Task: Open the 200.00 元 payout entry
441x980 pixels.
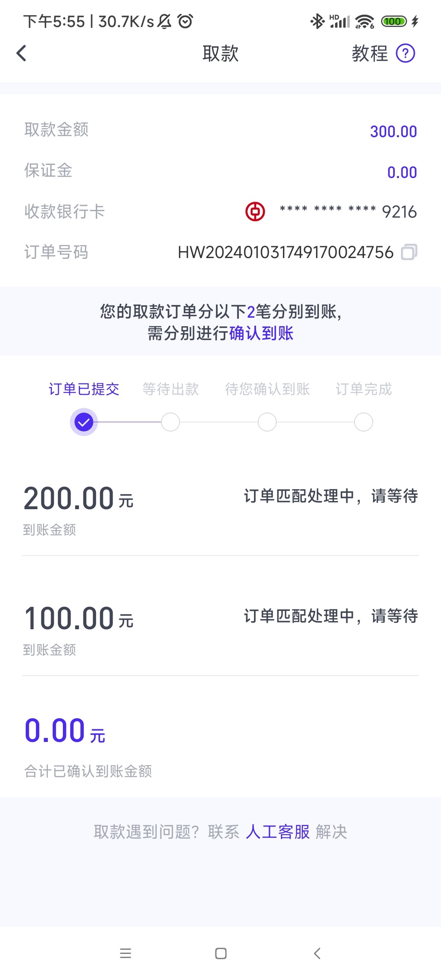Action: coord(220,508)
